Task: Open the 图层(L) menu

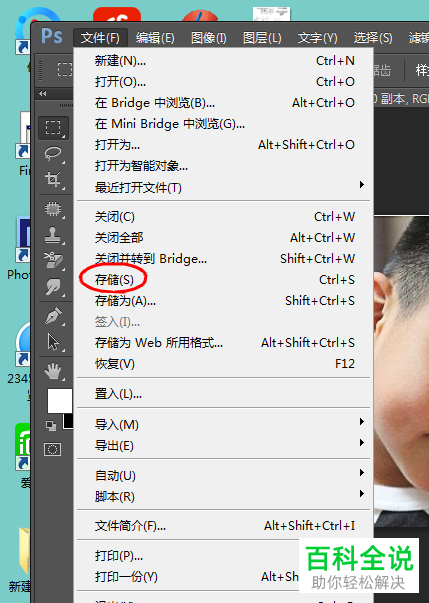Action: (x=262, y=38)
